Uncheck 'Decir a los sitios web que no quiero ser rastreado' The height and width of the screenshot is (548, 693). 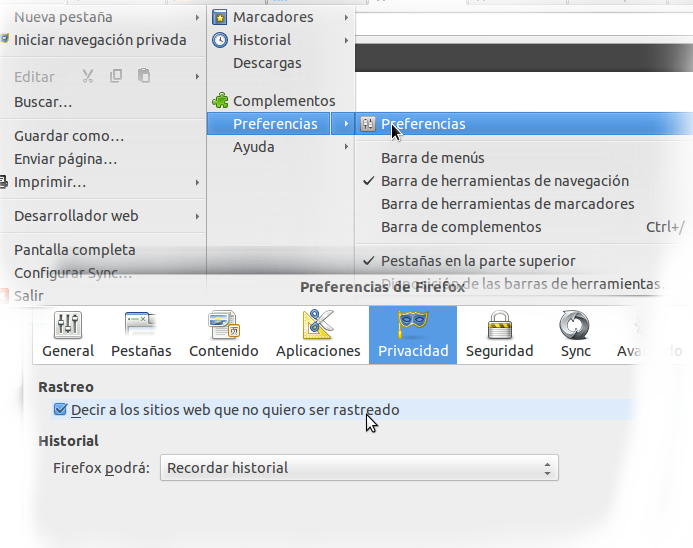(60, 410)
